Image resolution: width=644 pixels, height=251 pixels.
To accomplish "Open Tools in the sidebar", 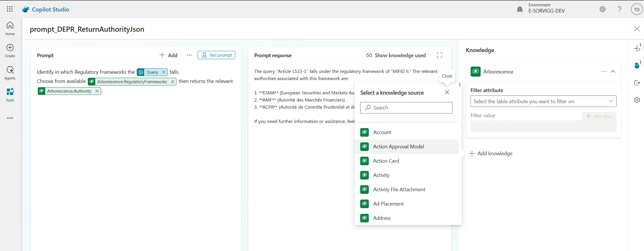I will click(x=10, y=95).
